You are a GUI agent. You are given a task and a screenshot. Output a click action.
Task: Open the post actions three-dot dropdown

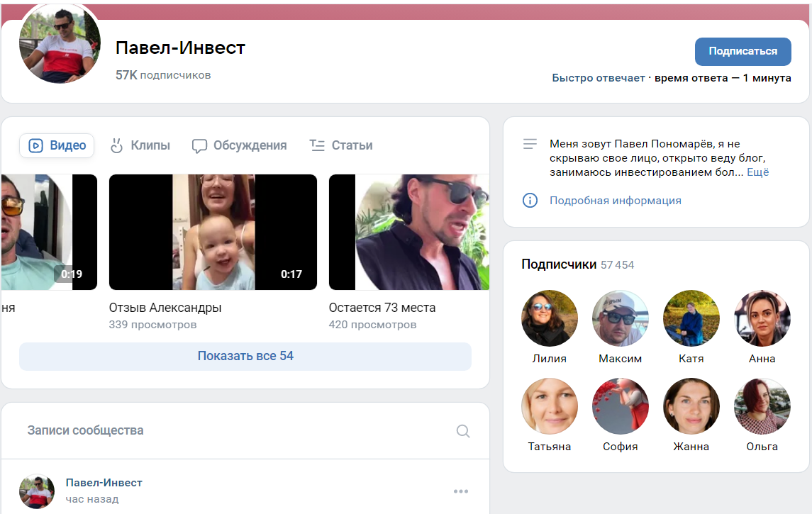click(x=462, y=491)
